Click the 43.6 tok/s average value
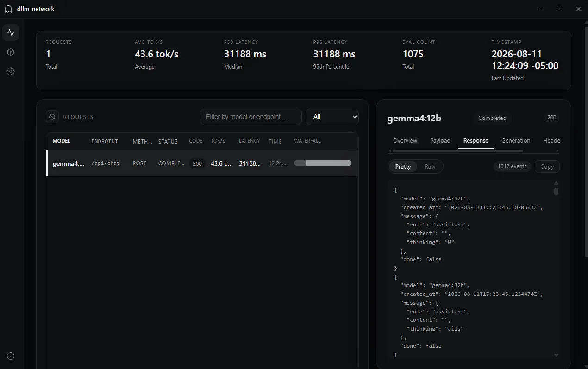The height and width of the screenshot is (369, 588). click(156, 54)
